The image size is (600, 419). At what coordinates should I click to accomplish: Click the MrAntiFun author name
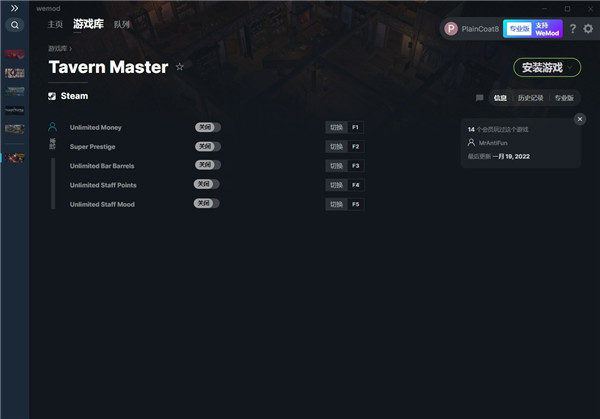(493, 143)
